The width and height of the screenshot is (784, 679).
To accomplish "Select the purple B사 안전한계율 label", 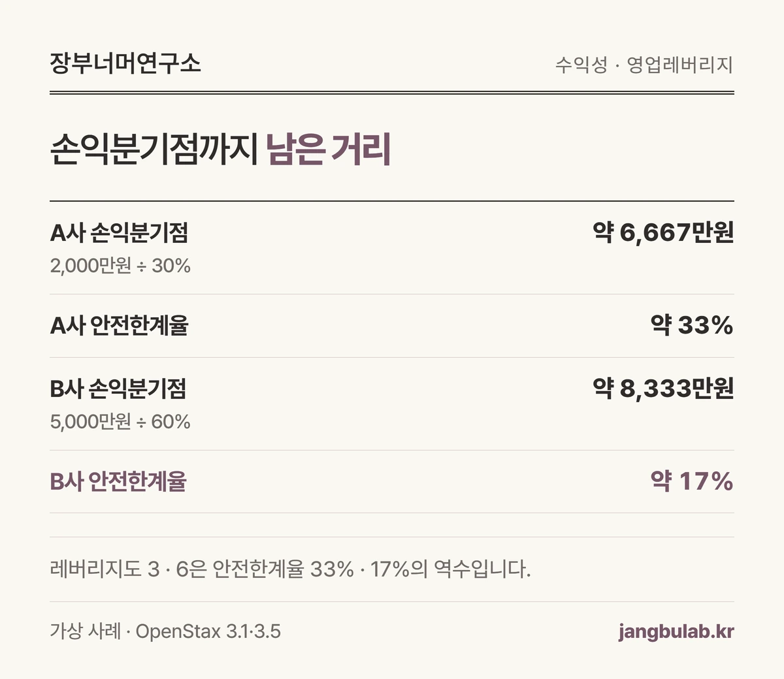I will tap(118, 482).
